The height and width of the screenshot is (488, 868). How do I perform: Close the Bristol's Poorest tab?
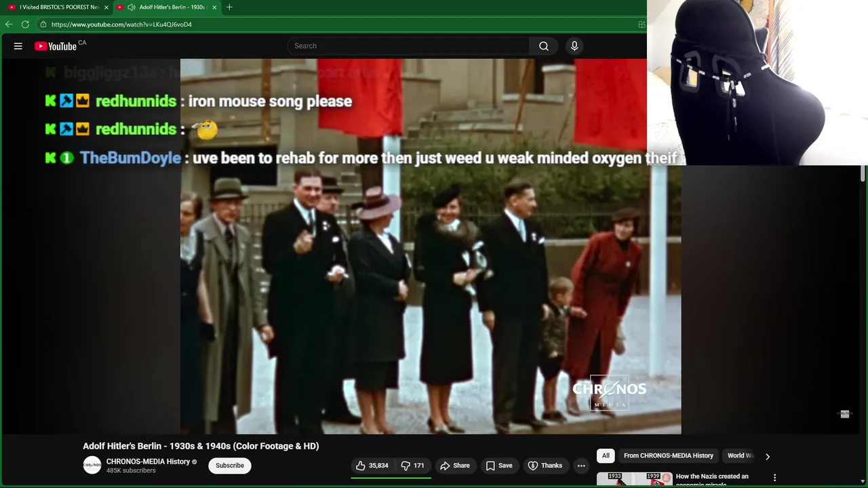(106, 7)
